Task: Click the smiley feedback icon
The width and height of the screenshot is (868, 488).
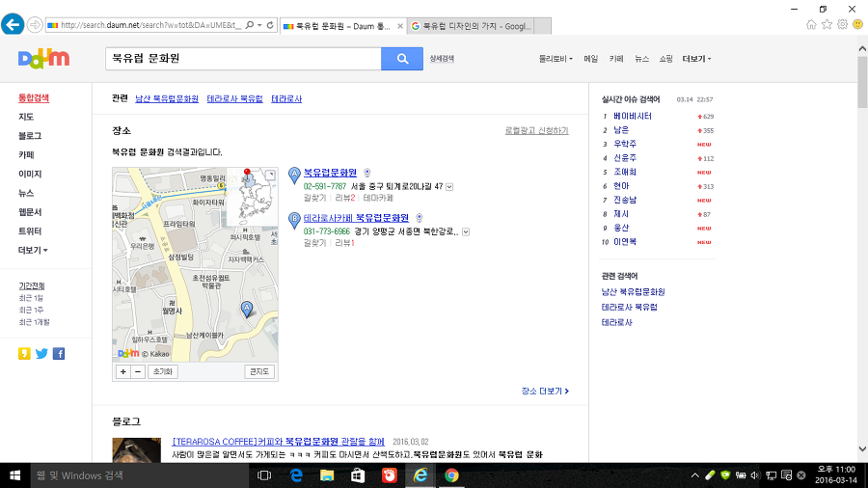Action: point(857,24)
